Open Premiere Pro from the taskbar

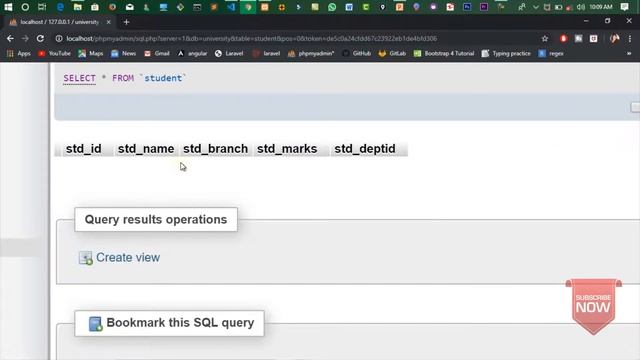(x=484, y=7)
